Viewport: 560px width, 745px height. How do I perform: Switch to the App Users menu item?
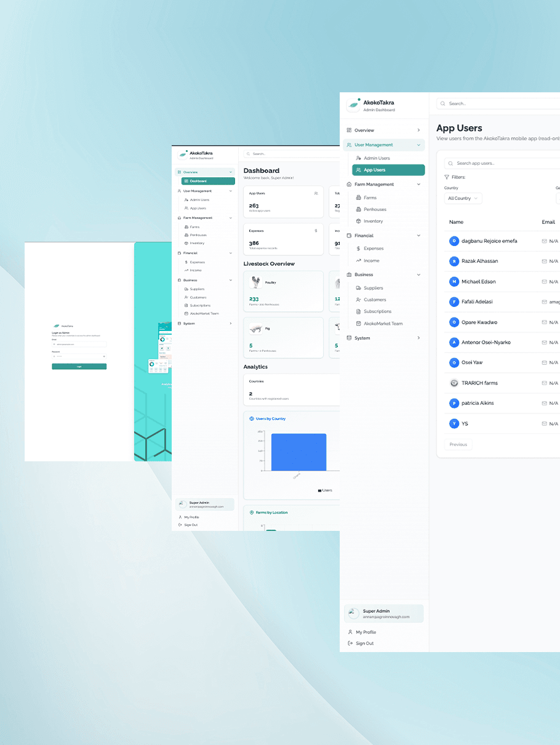point(374,170)
